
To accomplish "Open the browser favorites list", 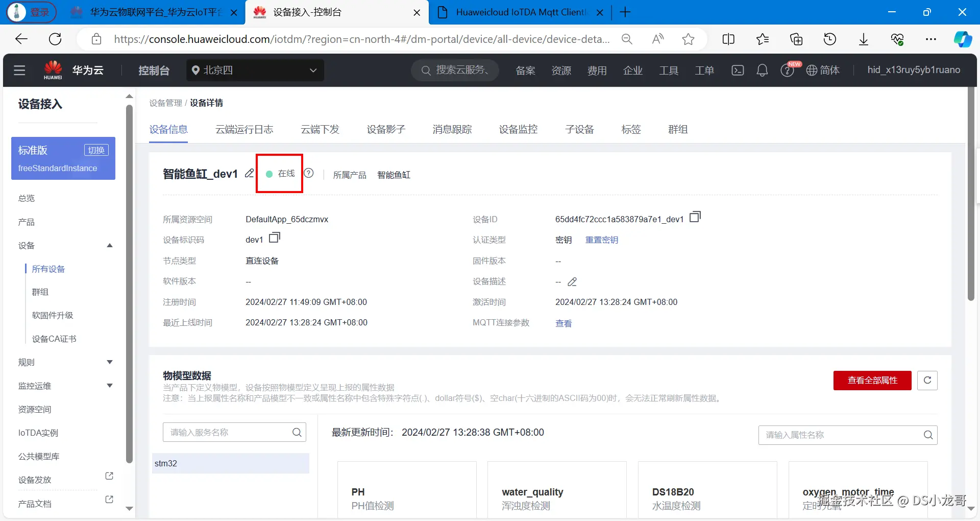I will coord(763,39).
